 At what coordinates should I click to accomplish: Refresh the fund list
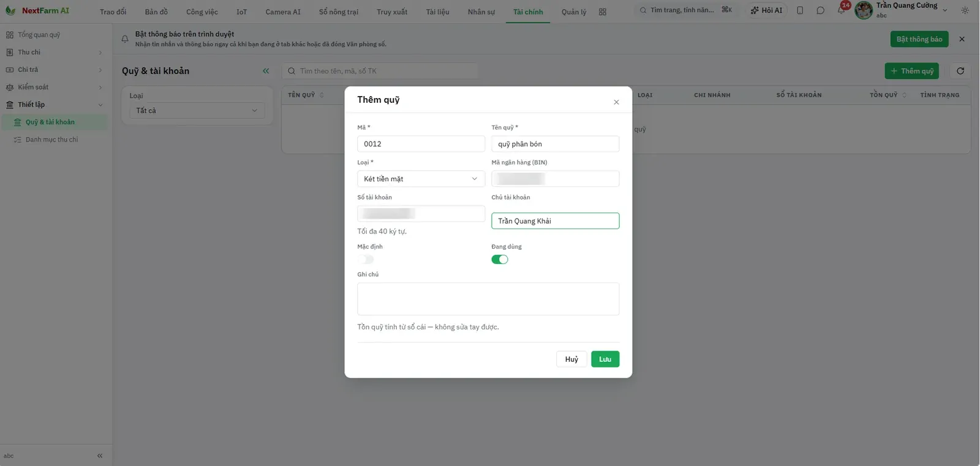point(960,71)
